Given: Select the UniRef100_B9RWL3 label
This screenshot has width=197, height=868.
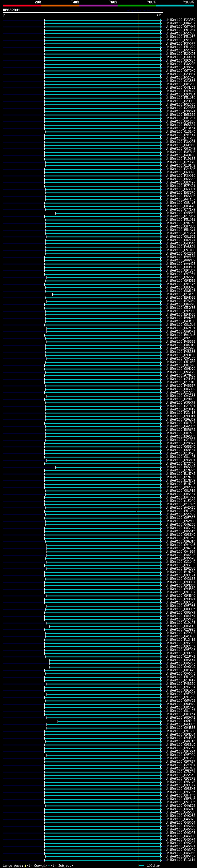Looking at the screenshot, I should pyautogui.click(x=180, y=436).
